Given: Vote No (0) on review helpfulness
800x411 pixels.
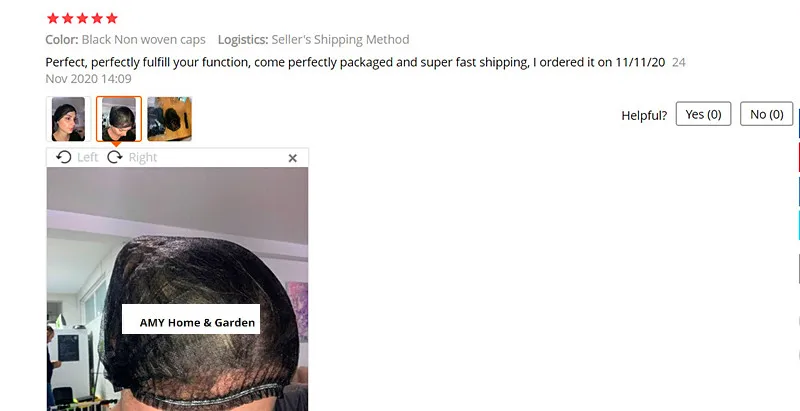Looking at the screenshot, I should (766, 114).
